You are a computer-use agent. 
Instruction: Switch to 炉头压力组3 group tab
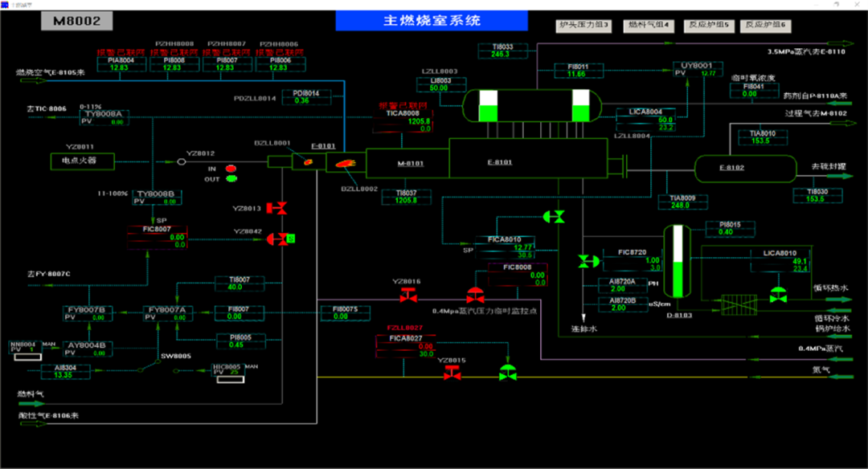point(584,26)
